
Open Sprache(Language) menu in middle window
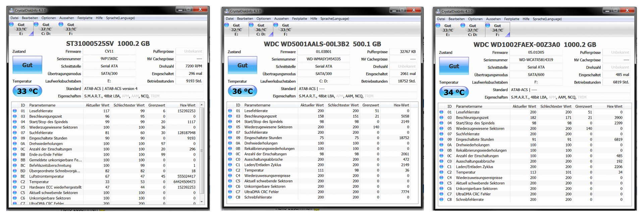pos(334,19)
